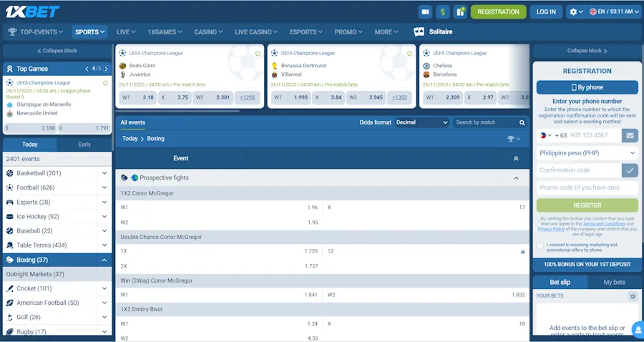Favorite the Marseille vs Newcastle game star
Screen dimensions: 644x342
105,83
